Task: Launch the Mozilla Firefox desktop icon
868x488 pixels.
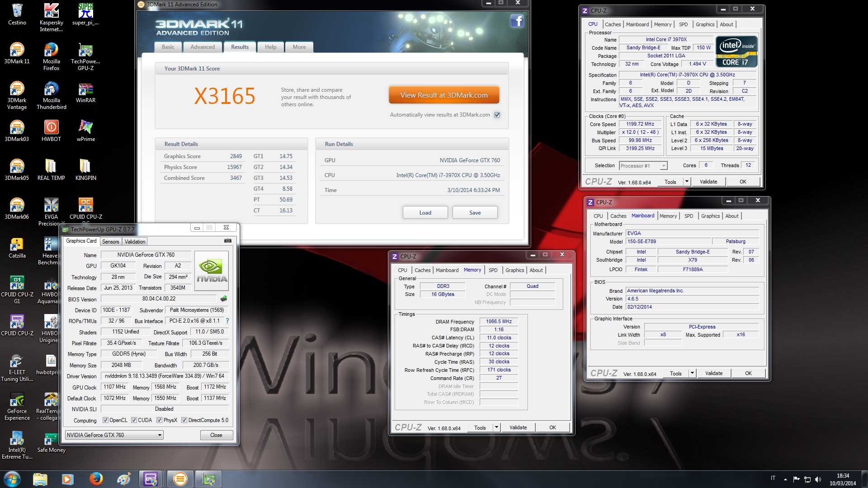Action: point(51,56)
